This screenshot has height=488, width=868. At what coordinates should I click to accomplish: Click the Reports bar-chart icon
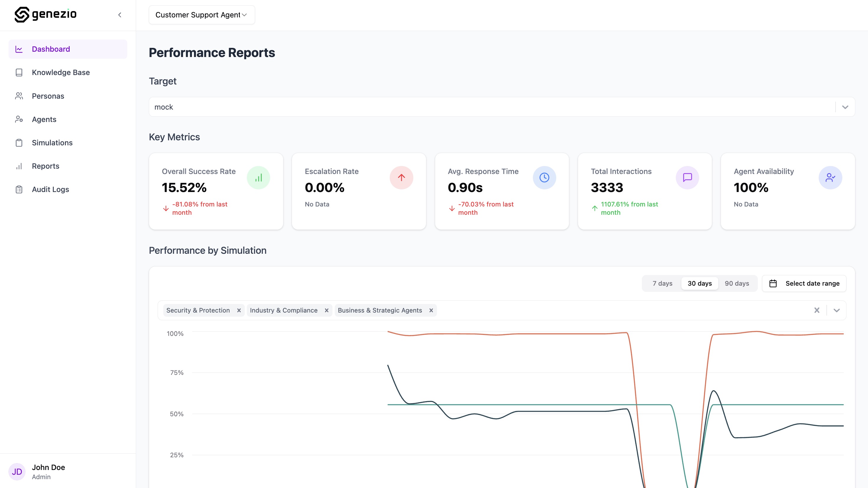(x=19, y=166)
